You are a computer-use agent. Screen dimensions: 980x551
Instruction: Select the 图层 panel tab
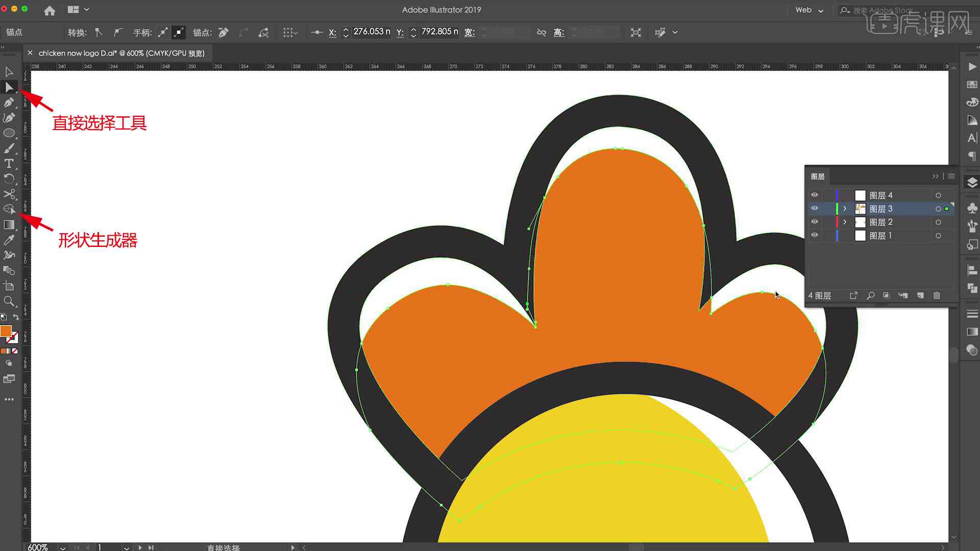click(818, 177)
